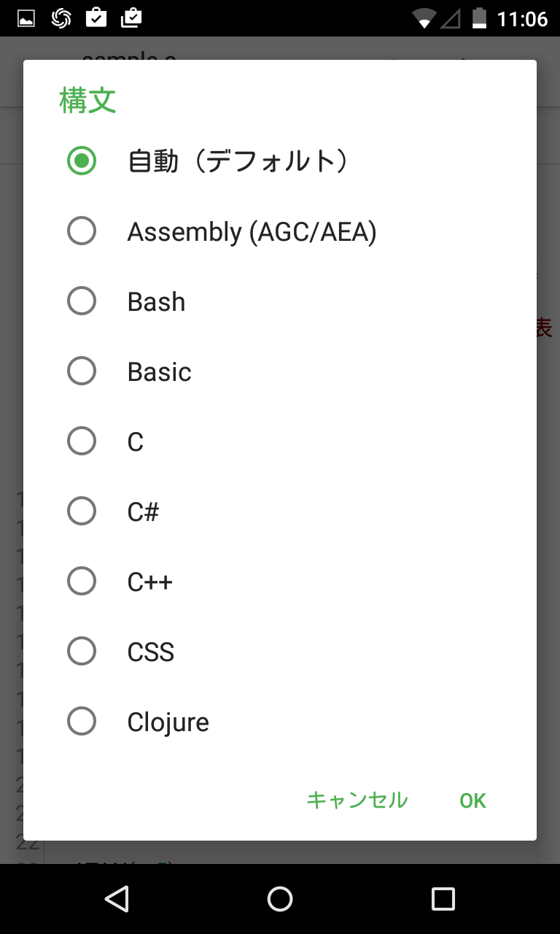The image size is (560, 934).
Task: Tap the image notification icon
Action: point(26,18)
